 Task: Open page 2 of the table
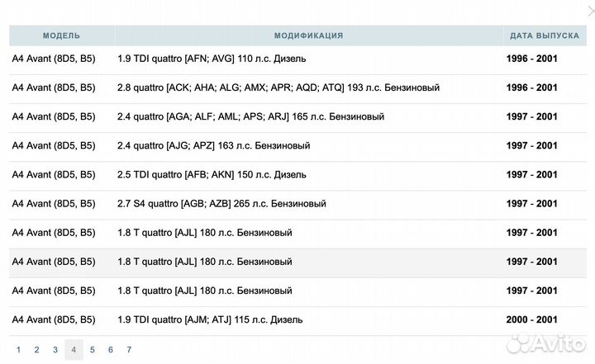point(36,349)
